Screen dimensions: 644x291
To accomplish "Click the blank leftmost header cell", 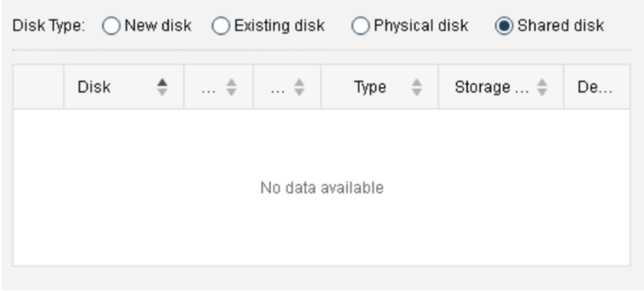I will [39, 87].
